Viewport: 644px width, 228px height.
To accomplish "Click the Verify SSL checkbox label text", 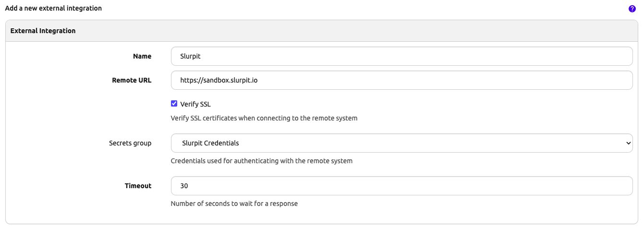I will pyautogui.click(x=195, y=104).
